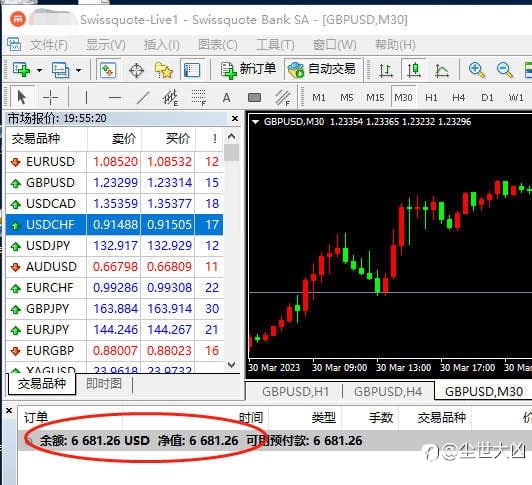Open the 插入(I) menu
The height and width of the screenshot is (485, 532).
tap(162, 45)
